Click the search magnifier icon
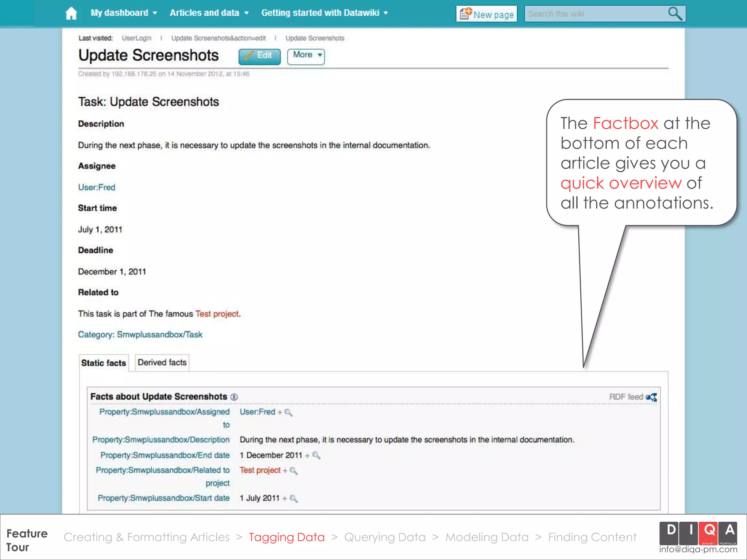This screenshot has height=560, width=747. pyautogui.click(x=675, y=14)
